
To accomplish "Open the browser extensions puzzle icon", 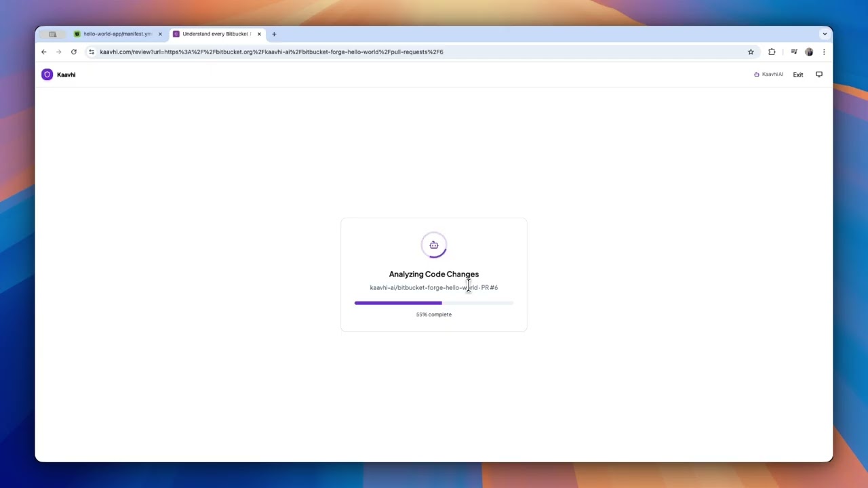I will pyautogui.click(x=772, y=52).
